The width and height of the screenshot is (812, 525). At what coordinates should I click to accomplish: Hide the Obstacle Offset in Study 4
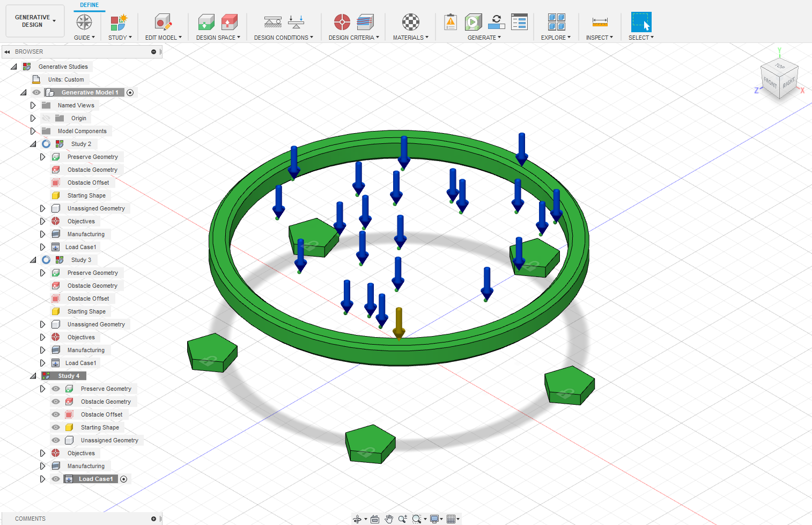click(x=55, y=414)
